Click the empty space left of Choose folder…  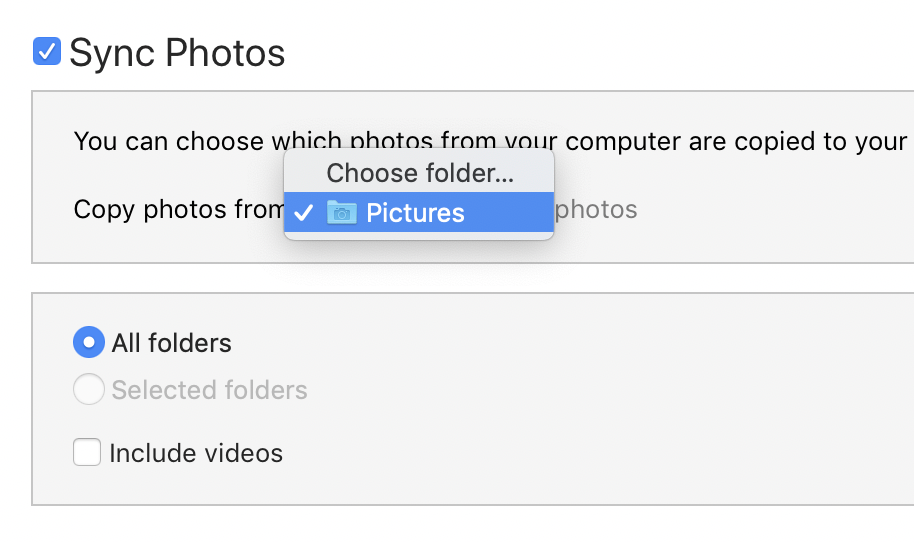click(x=305, y=173)
